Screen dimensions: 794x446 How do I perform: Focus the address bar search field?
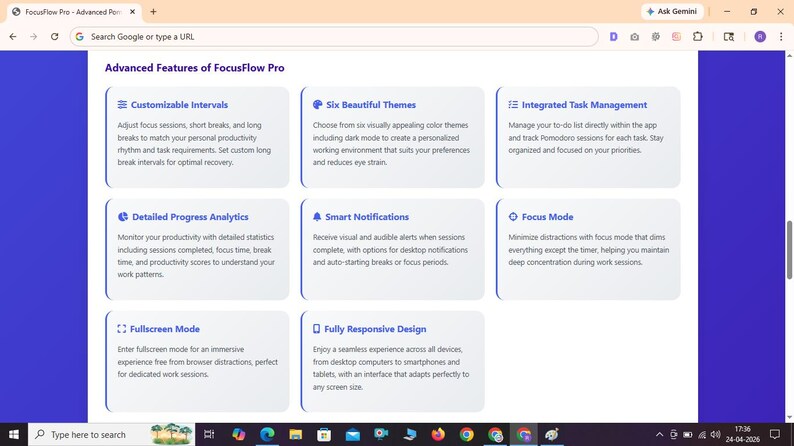tap(334, 36)
